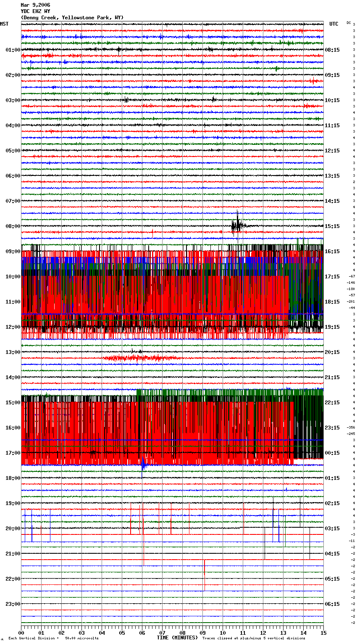The width and height of the screenshot is (357, 644).
Task: Click minute tick label 12 on axis
Action: [x=263, y=633]
